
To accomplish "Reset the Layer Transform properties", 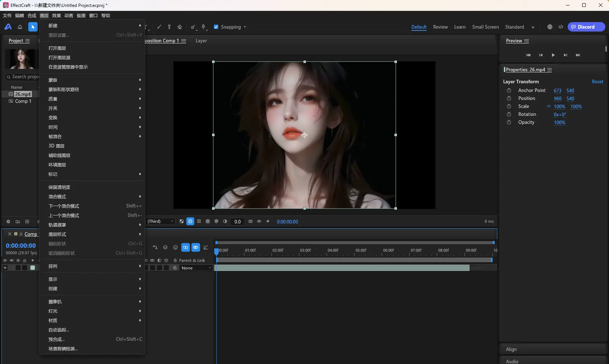I will coord(597,82).
